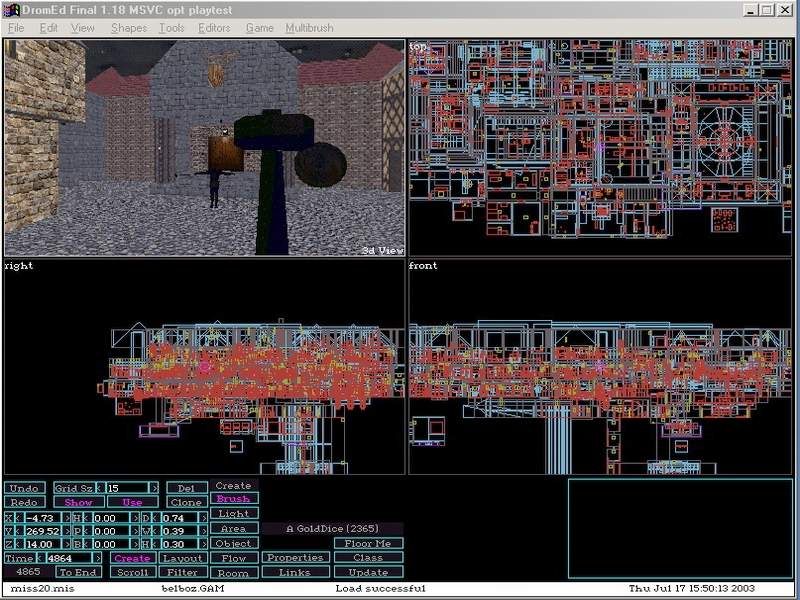Jump the time to end with To End
Image resolution: width=800 pixels, height=600 pixels.
coord(78,572)
